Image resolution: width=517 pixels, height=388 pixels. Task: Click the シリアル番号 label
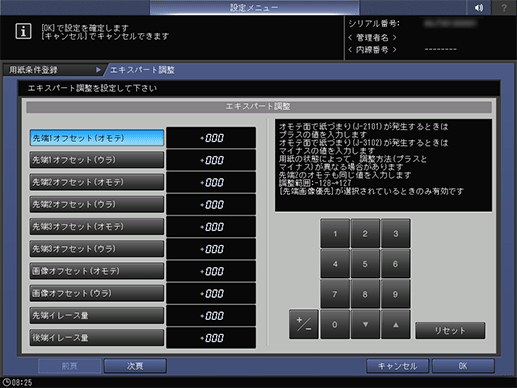point(374,24)
